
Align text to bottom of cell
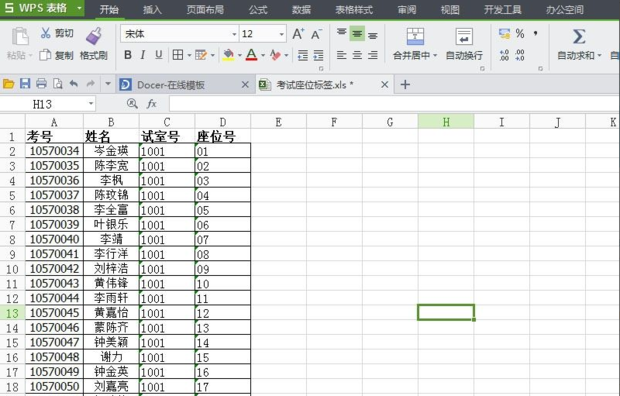[372, 35]
